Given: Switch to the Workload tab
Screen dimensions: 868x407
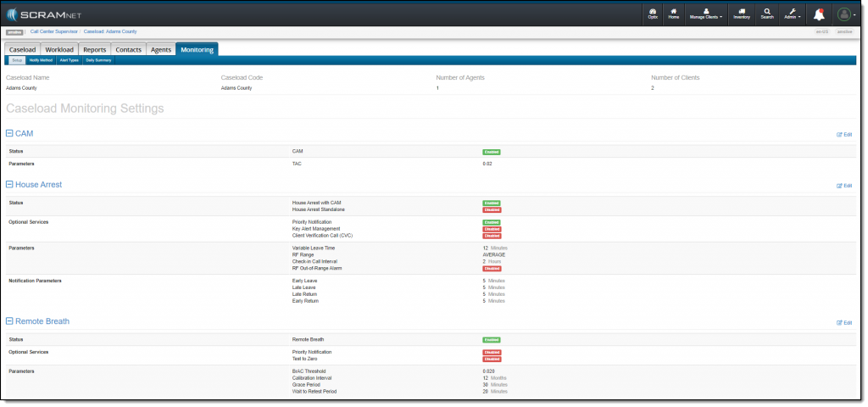Looking at the screenshot, I should click(x=59, y=50).
